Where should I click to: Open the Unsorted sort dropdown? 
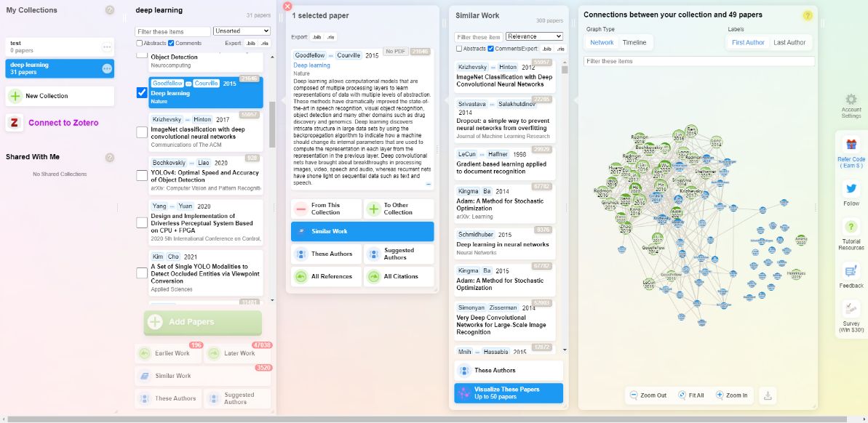(242, 31)
